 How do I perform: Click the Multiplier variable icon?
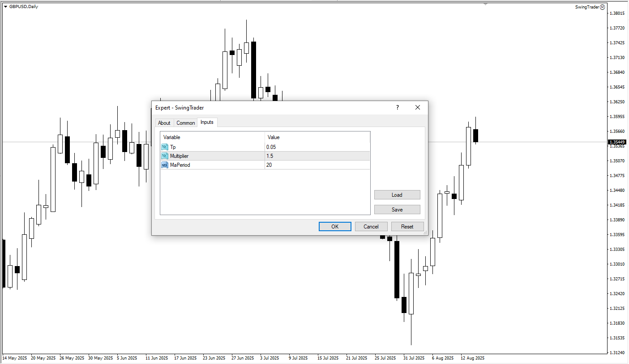point(165,156)
